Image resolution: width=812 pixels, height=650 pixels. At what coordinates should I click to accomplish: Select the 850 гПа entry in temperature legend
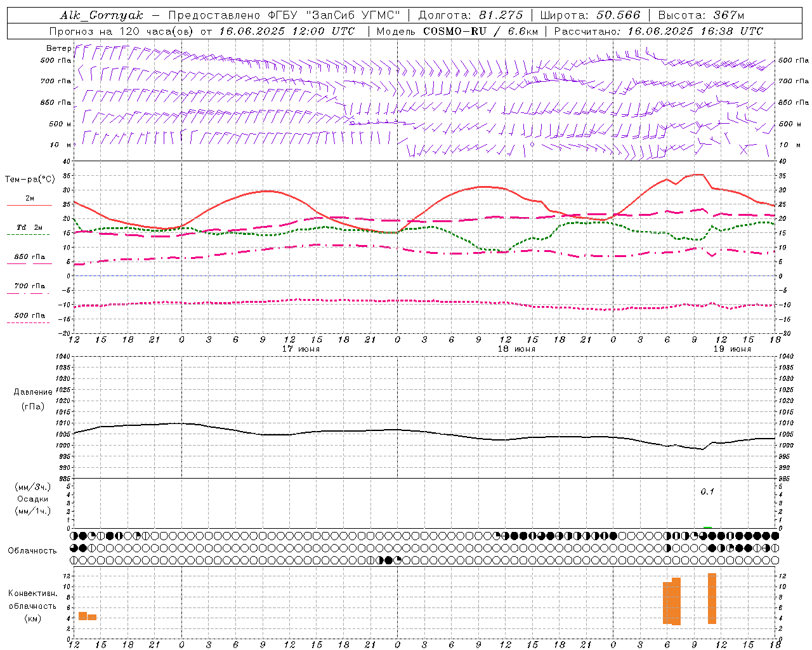29,257
